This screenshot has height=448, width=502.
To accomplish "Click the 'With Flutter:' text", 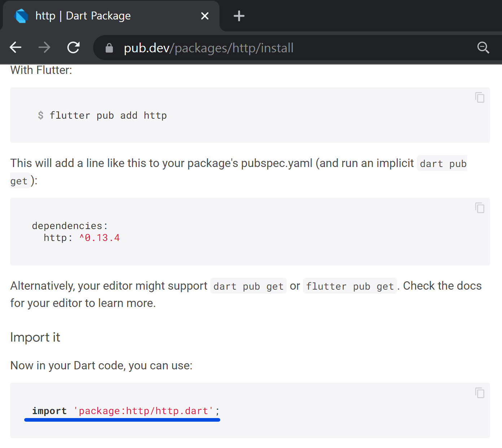I will [x=41, y=70].
